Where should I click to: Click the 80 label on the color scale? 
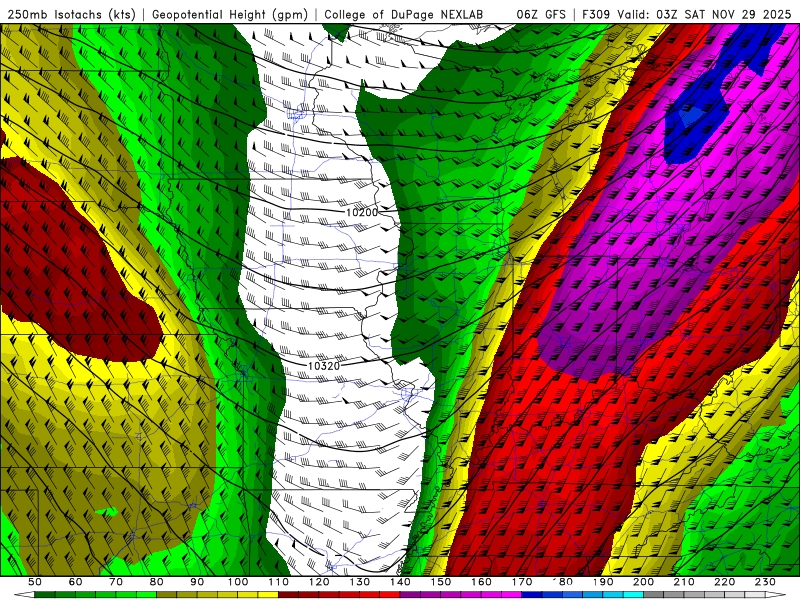click(157, 582)
